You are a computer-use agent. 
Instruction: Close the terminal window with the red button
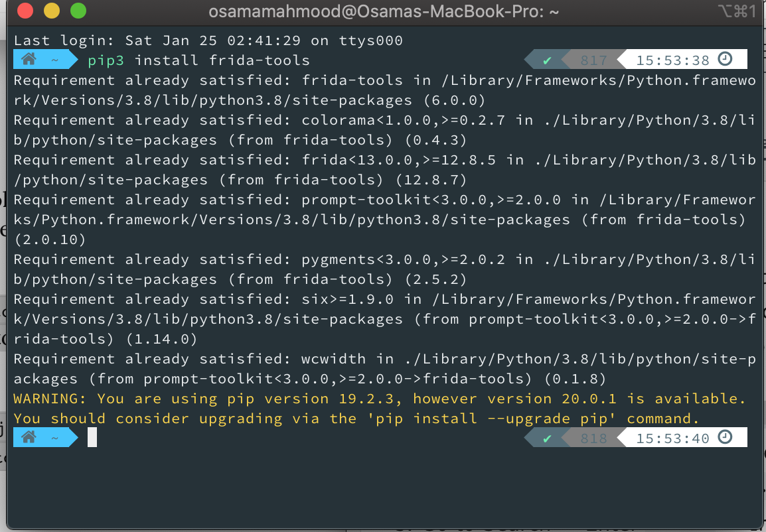click(25, 11)
